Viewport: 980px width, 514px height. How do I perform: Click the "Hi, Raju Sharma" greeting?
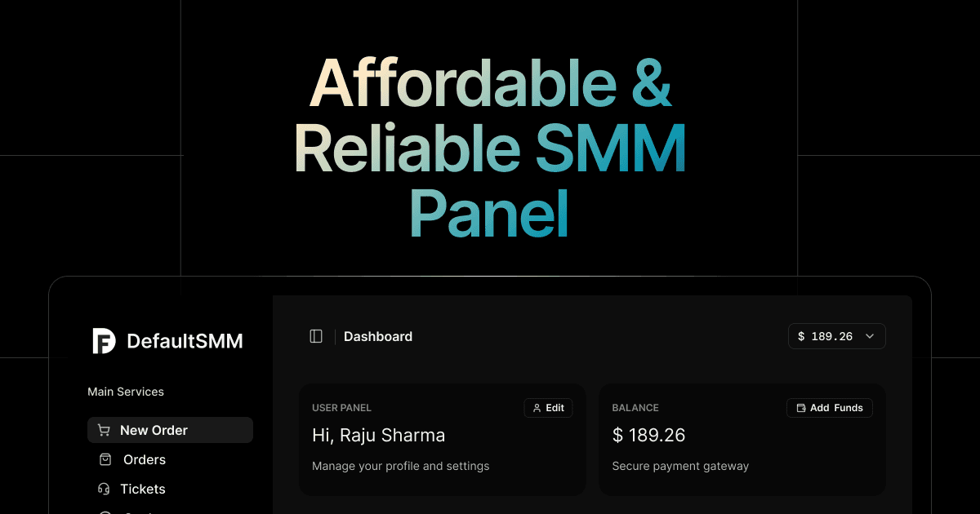378,436
